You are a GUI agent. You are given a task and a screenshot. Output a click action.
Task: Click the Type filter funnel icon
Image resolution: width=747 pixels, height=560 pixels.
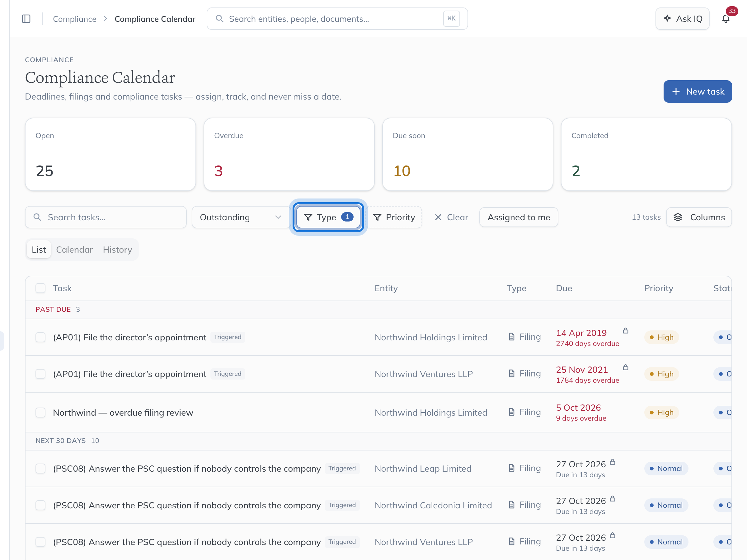pos(308,217)
